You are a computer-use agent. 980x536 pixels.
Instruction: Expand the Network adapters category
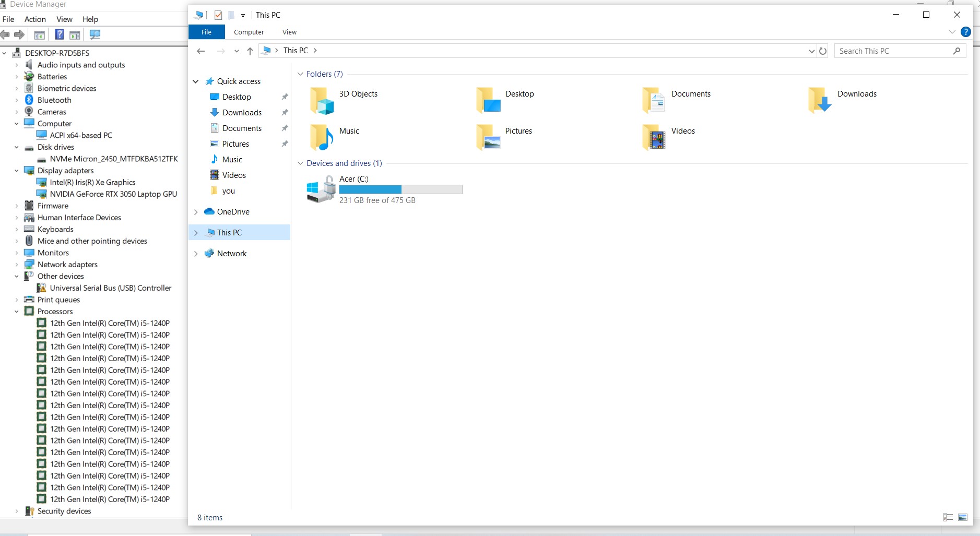(17, 265)
